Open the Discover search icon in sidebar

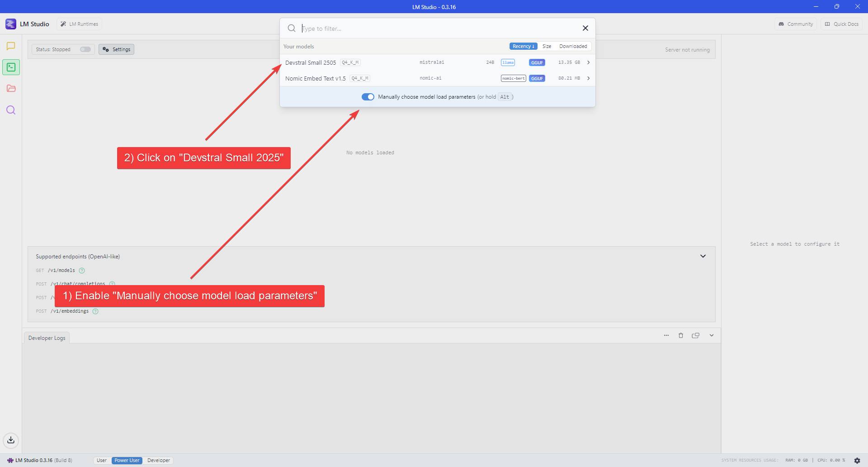11,110
